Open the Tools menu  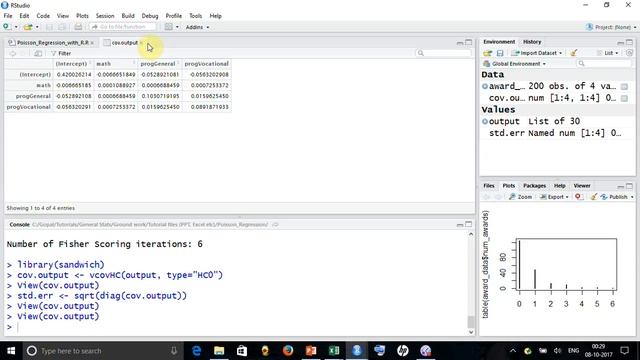(196, 16)
